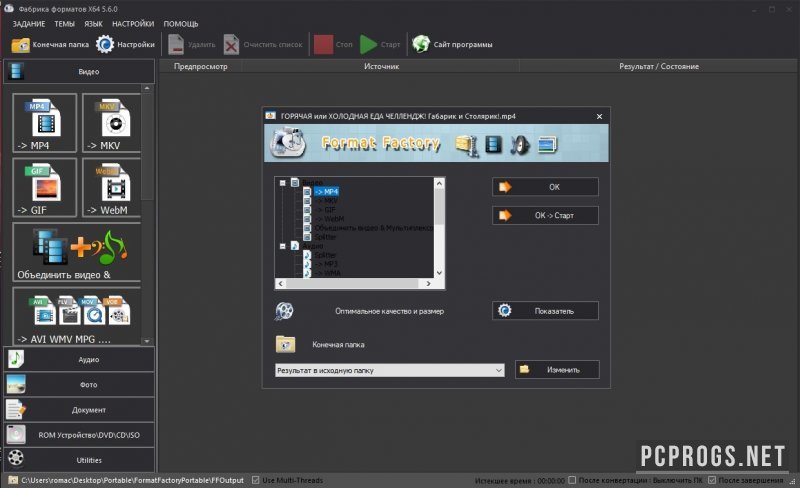Collapse the Аудио tree node
Viewport: 800px width, 488px height.
click(x=283, y=246)
